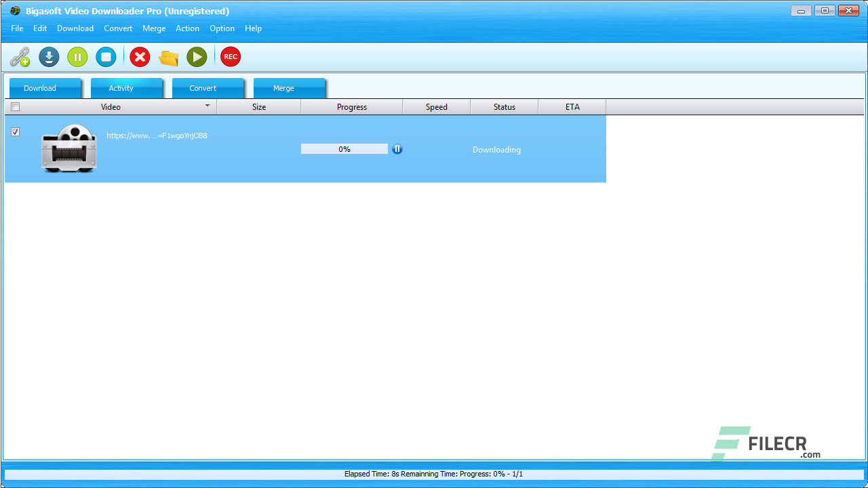
Task: Minimize the Bigasoft Video Downloader window
Action: pos(801,10)
